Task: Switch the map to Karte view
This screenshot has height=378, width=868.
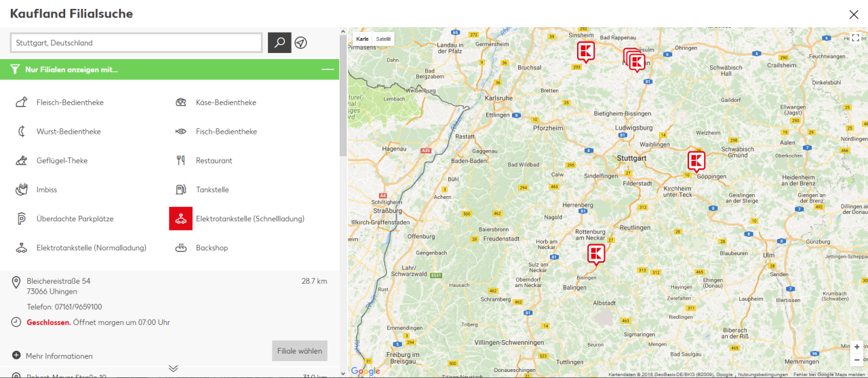Action: (x=362, y=39)
